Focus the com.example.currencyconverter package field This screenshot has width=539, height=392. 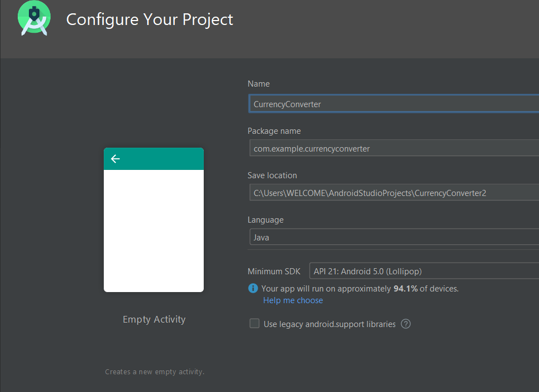pyautogui.click(x=389, y=148)
